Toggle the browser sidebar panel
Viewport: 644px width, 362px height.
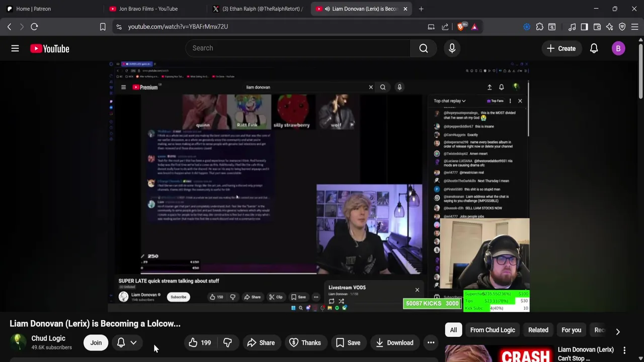click(584, 27)
